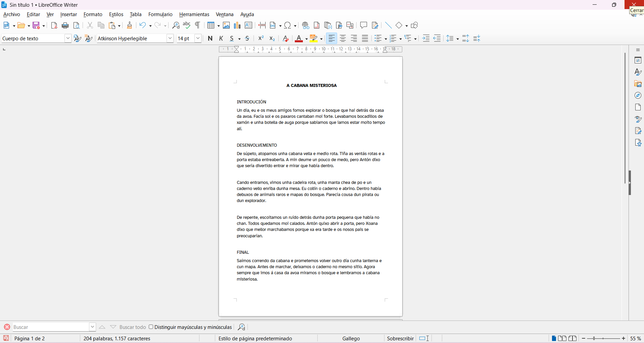The height and width of the screenshot is (343, 644).
Task: Expand the paragraph style dropdown
Action: coord(68,39)
